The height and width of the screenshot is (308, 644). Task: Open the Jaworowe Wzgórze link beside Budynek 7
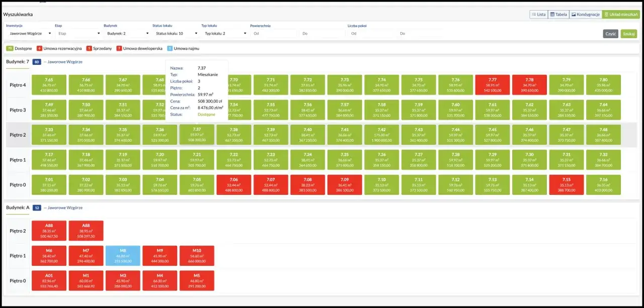63,62
